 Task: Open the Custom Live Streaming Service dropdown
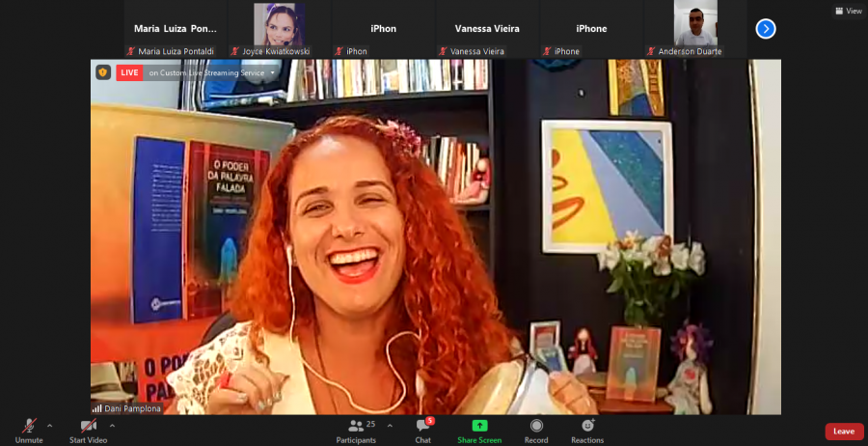pos(273,72)
